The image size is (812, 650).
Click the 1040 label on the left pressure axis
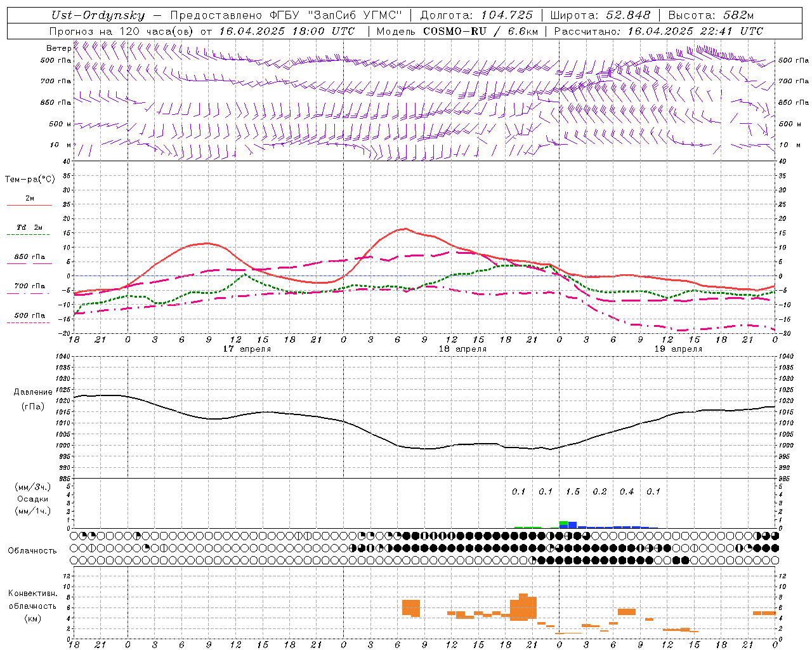point(63,357)
